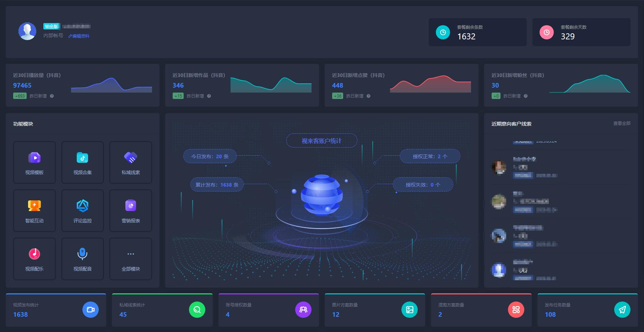Click the 账号授权数量 purple users icon
Viewport: 644px width, 332px height.
[x=303, y=310]
